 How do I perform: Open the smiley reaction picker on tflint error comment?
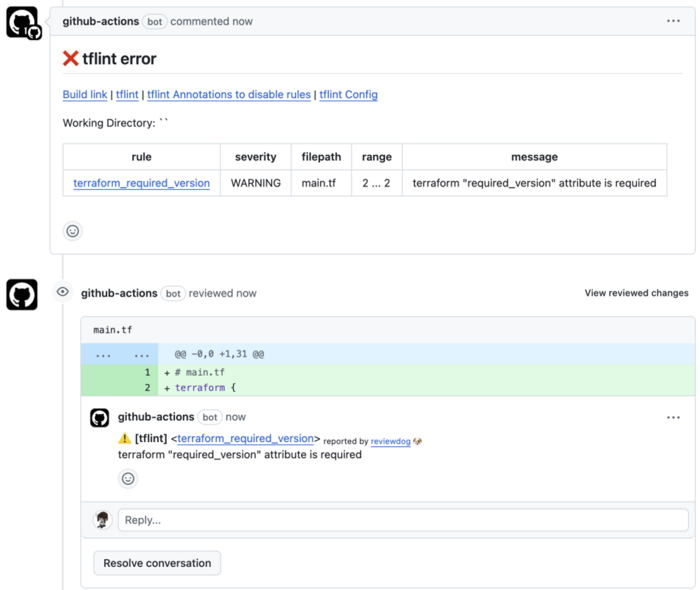[x=73, y=231]
